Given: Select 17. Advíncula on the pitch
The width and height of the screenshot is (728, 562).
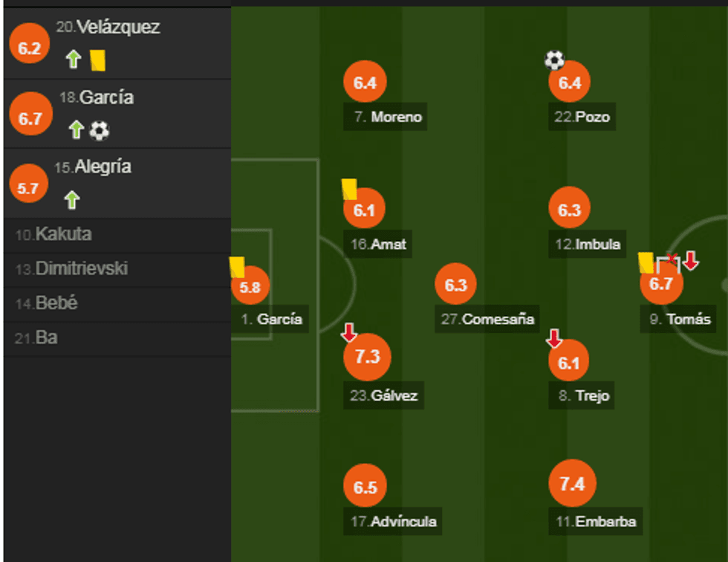Looking at the screenshot, I should point(394,521).
